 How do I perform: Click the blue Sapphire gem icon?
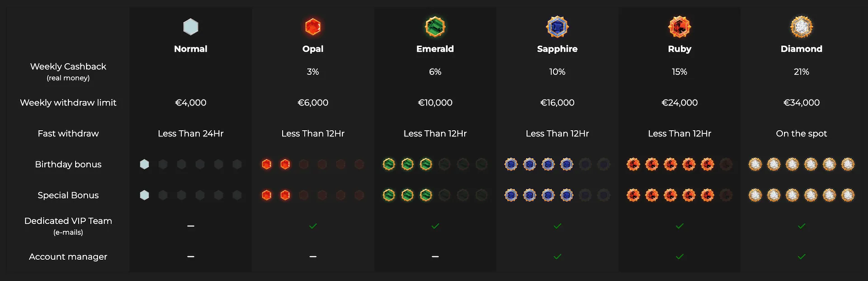click(x=557, y=27)
